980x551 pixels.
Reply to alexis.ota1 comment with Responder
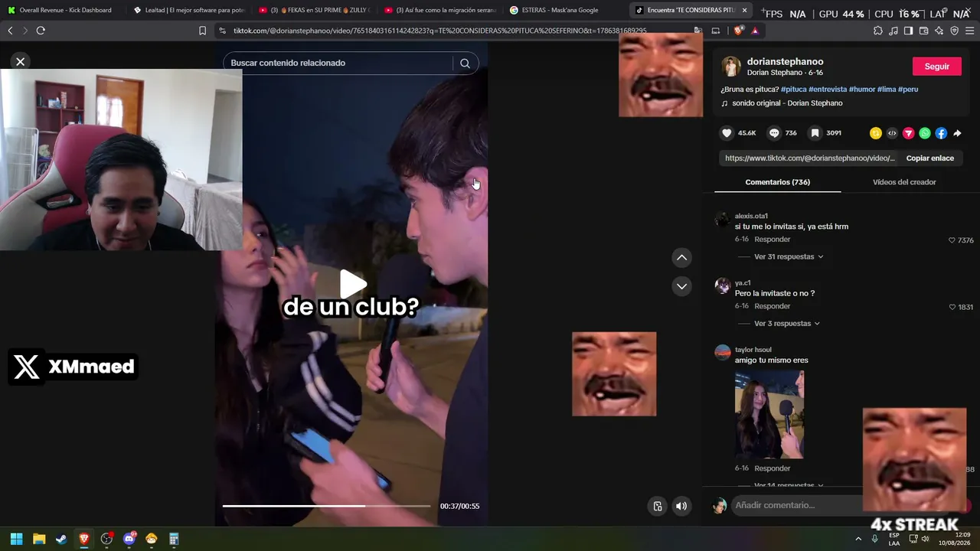pos(772,240)
